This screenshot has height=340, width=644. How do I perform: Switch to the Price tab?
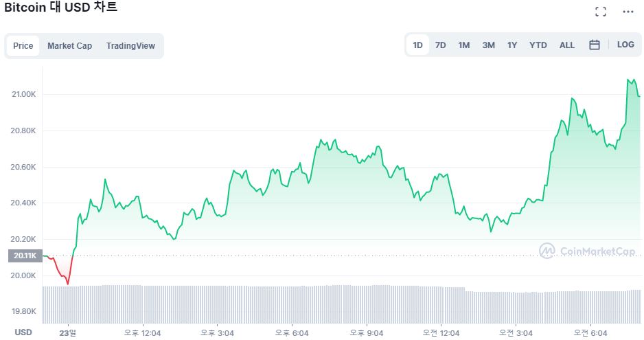pyautogui.click(x=23, y=46)
